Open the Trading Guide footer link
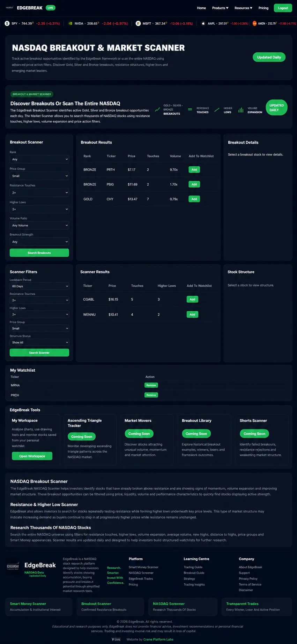Viewport: 297px width, 644px height. [193, 567]
